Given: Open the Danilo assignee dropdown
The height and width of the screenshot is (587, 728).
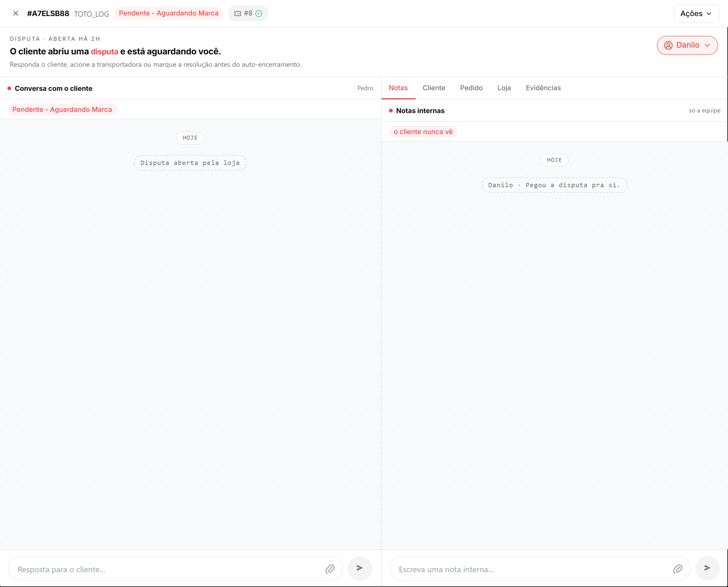Looking at the screenshot, I should click(687, 45).
